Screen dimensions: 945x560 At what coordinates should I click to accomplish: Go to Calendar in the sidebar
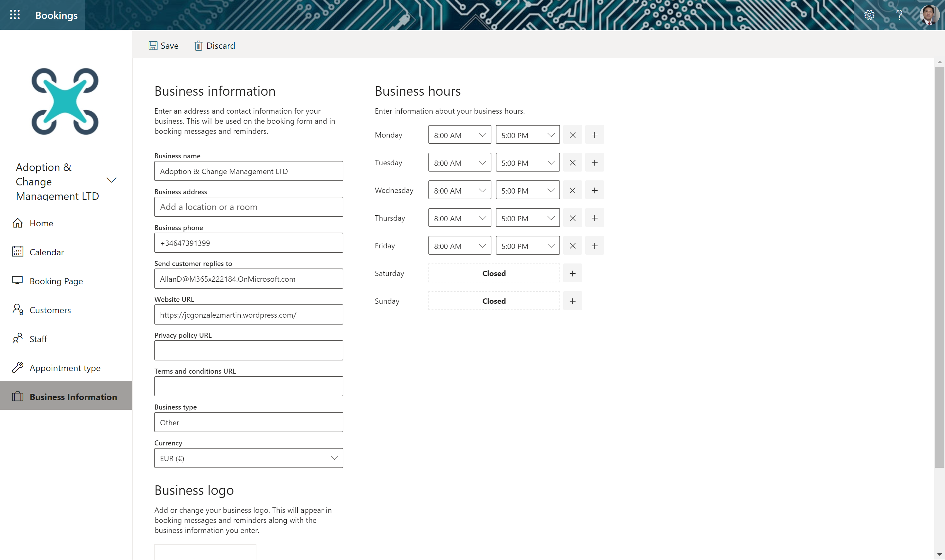(46, 252)
